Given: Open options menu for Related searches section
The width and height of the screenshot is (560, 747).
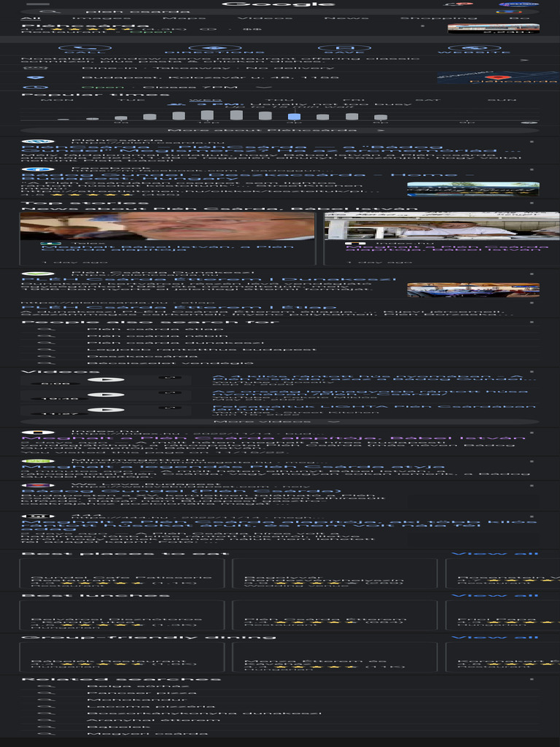Looking at the screenshot, I should click(x=532, y=679).
